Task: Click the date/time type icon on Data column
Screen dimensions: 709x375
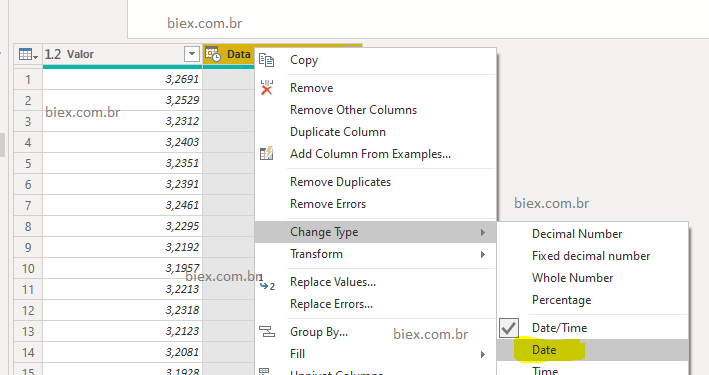Action: [213, 54]
